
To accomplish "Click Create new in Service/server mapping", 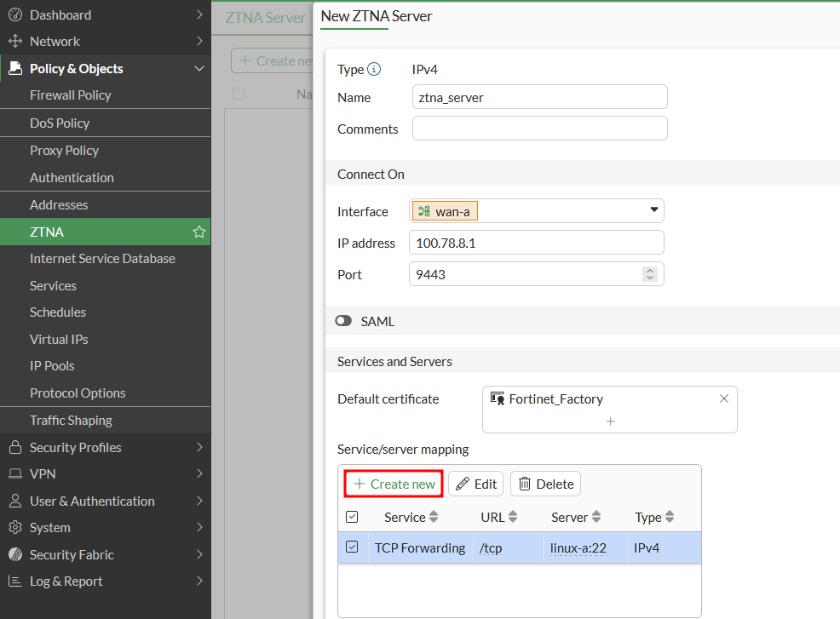I will pyautogui.click(x=394, y=484).
